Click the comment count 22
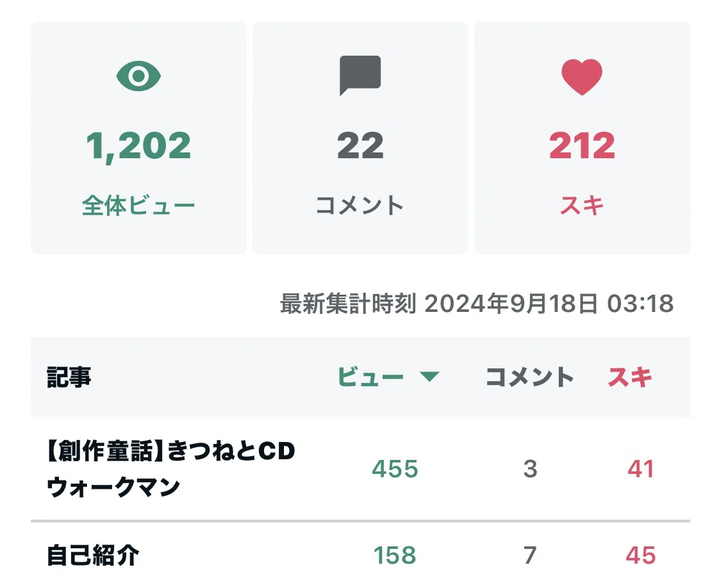The image size is (721, 588). coord(360,146)
